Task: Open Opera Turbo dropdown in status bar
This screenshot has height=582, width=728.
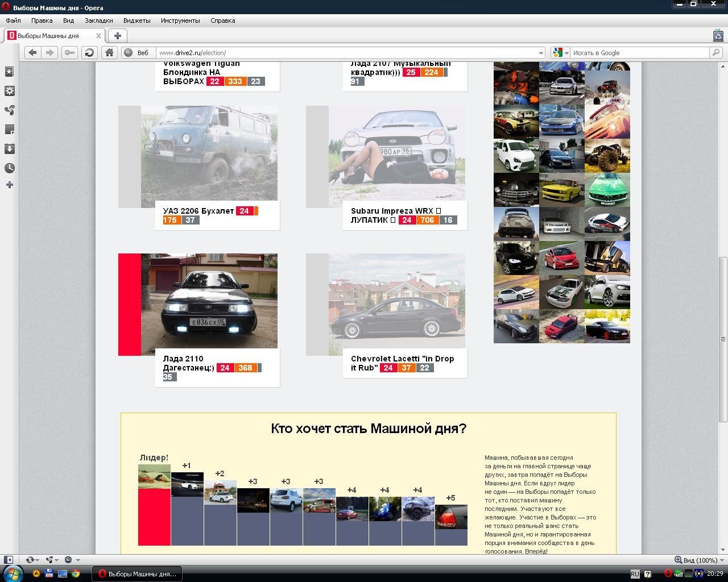Action: pos(72,560)
